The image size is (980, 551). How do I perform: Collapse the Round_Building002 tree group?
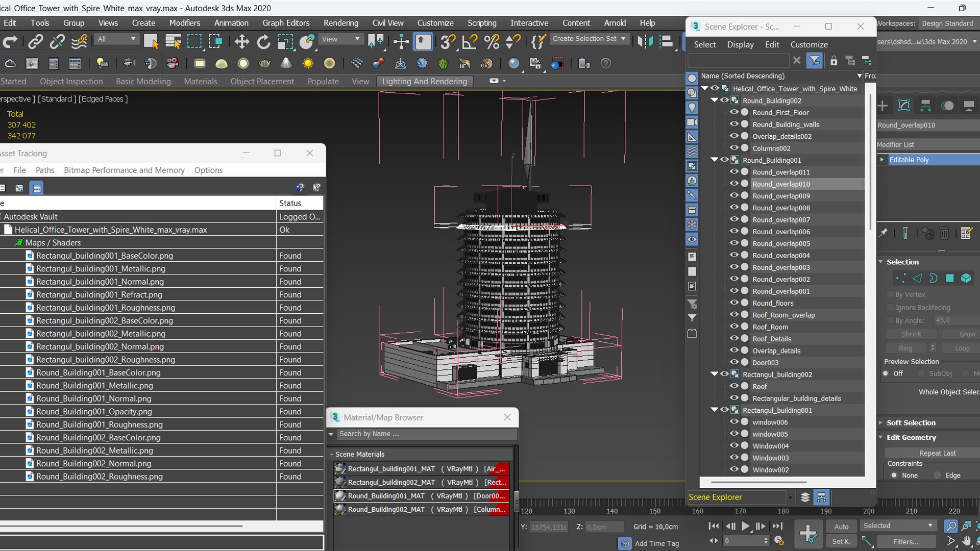715,101
